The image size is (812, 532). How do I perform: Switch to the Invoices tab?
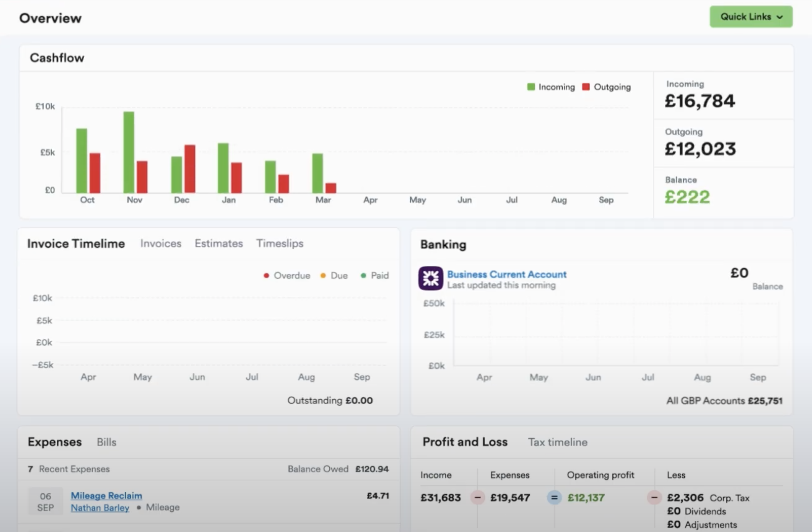161,243
